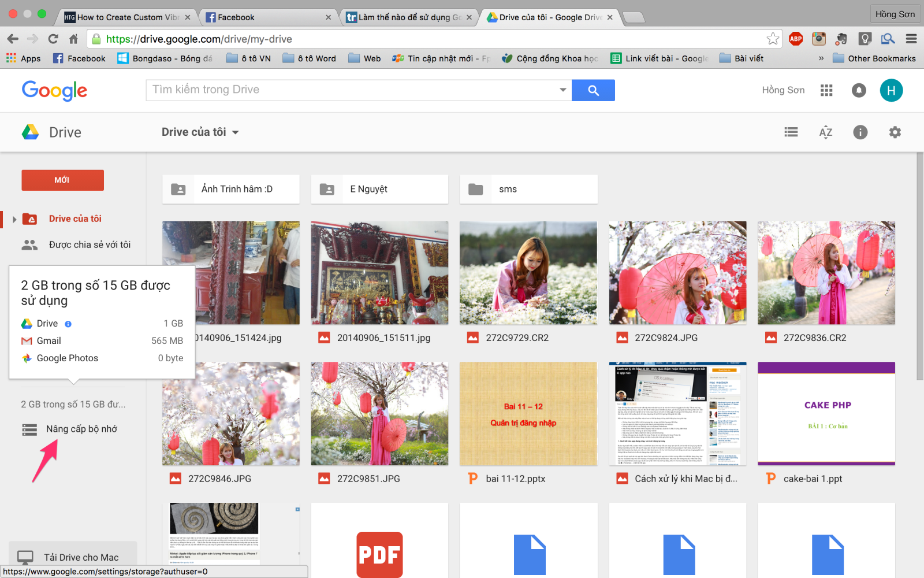Click the Bongdaso bookmark
Image resolution: width=924 pixels, height=578 pixels.
coord(165,58)
